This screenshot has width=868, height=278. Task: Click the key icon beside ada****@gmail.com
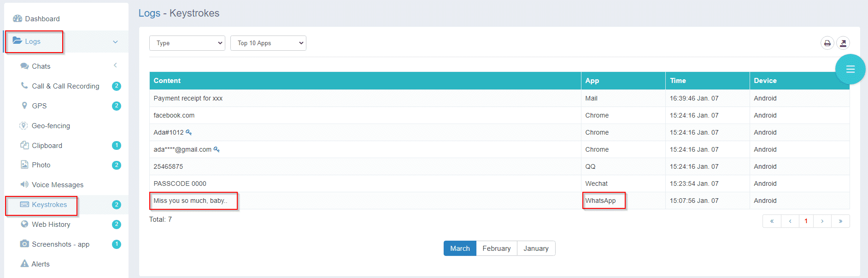(217, 149)
